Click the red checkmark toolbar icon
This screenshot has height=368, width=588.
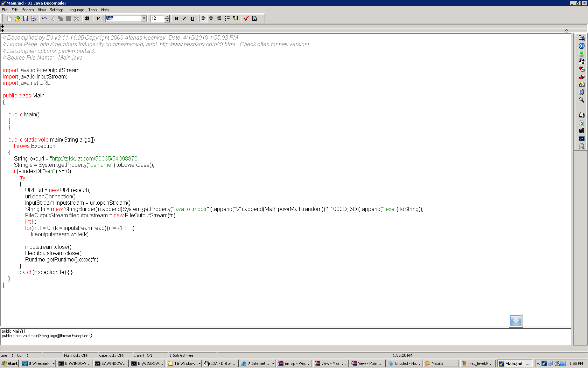tap(246, 19)
